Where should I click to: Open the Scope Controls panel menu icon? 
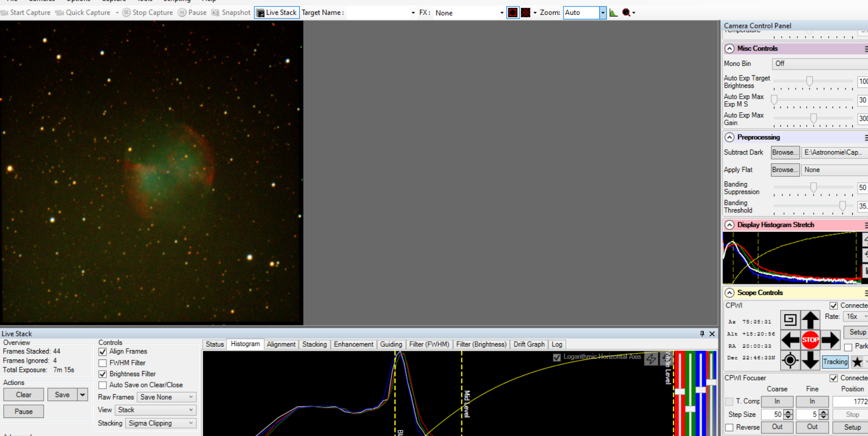coord(866,293)
